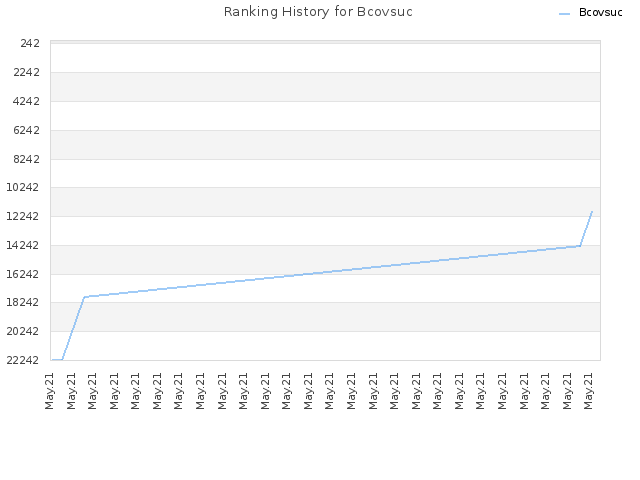Screen dimensions: 640x480
Task: Click the y-axis label 8242
Action: (27, 159)
